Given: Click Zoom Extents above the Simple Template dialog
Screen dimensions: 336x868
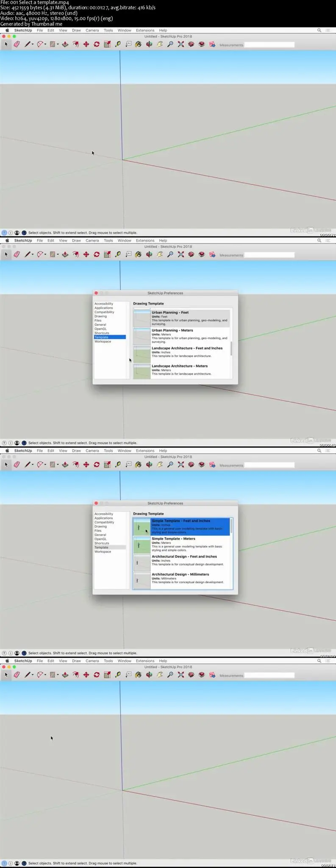Looking at the screenshot, I should click(x=181, y=465).
